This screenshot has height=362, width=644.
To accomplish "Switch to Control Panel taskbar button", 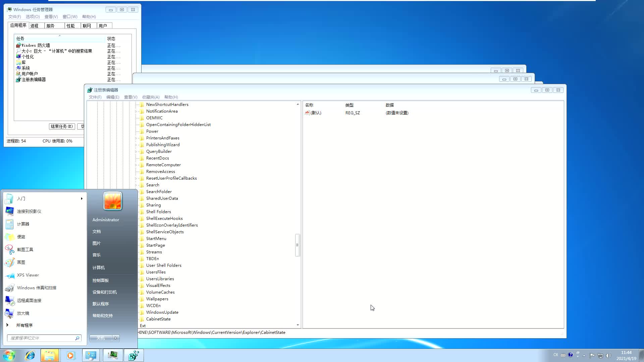I will [x=91, y=355].
